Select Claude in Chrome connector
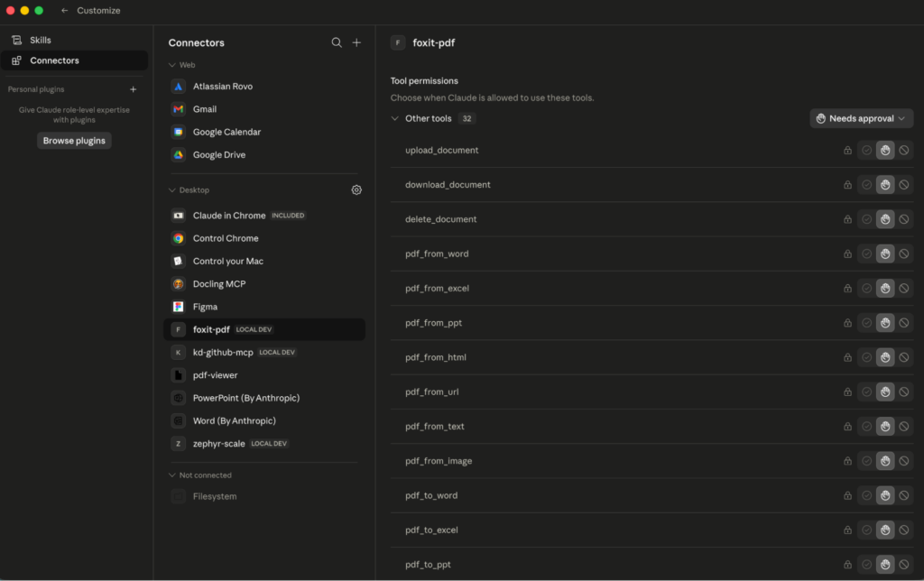Image resolution: width=924 pixels, height=581 pixels. click(264, 216)
